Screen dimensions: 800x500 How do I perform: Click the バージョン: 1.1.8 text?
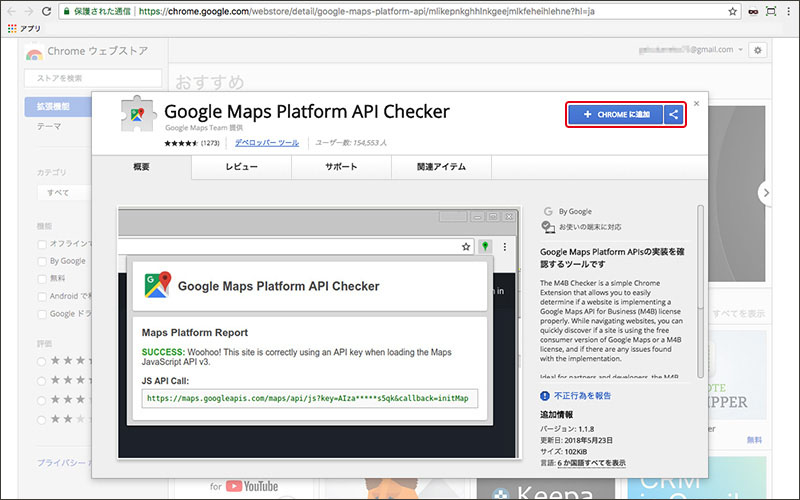click(567, 429)
